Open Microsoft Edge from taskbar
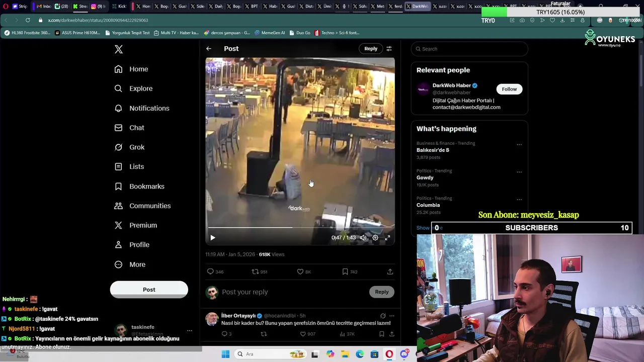 point(360,354)
